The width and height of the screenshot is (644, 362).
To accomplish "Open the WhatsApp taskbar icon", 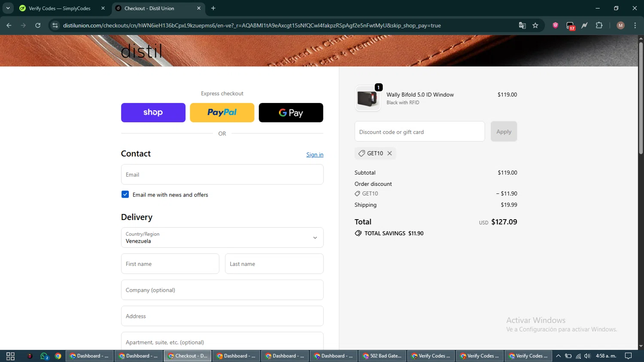I will (x=44, y=356).
